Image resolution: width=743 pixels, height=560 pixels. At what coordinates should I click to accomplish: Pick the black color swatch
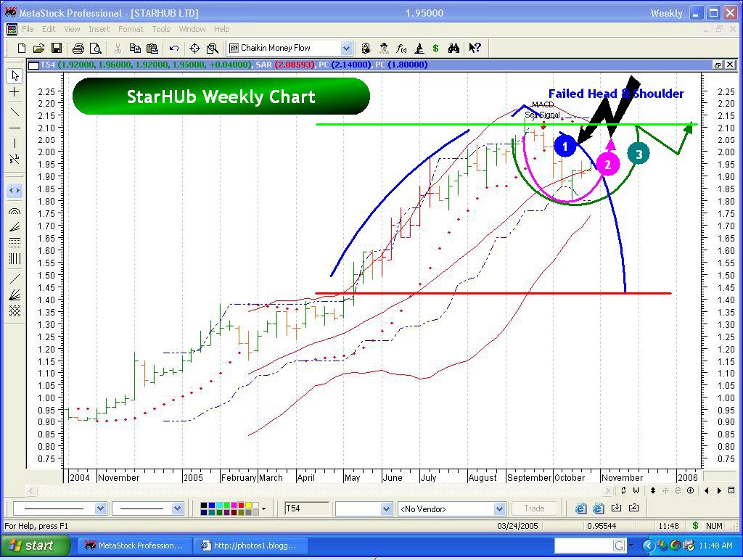click(204, 506)
